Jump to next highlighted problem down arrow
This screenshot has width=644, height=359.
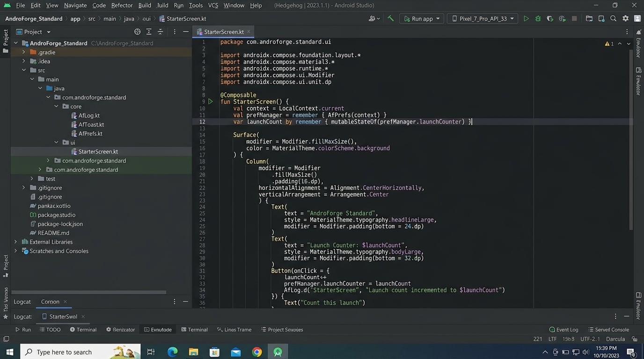click(x=629, y=43)
